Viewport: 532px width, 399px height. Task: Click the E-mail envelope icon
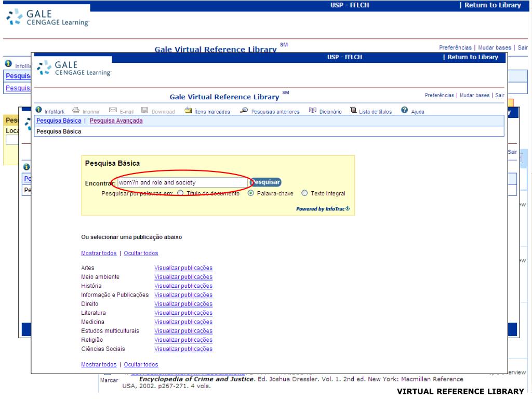(x=113, y=110)
